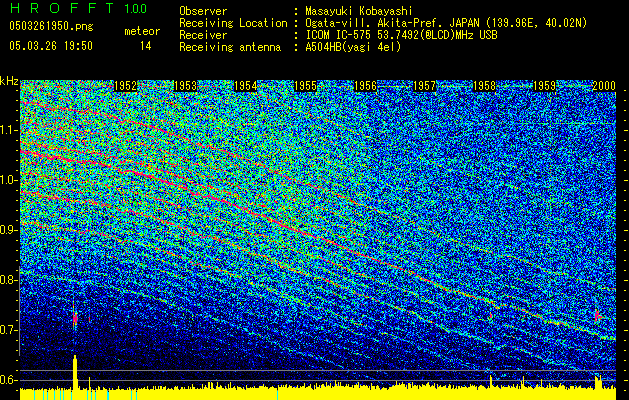The width and height of the screenshot is (629, 400).
Task: Click the 1957 time marker
Action: click(x=424, y=86)
